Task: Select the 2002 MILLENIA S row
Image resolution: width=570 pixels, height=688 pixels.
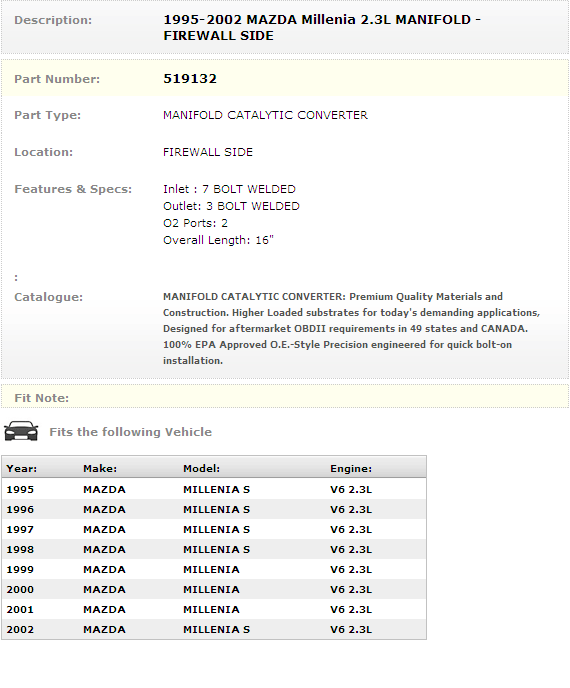Action: click(214, 629)
